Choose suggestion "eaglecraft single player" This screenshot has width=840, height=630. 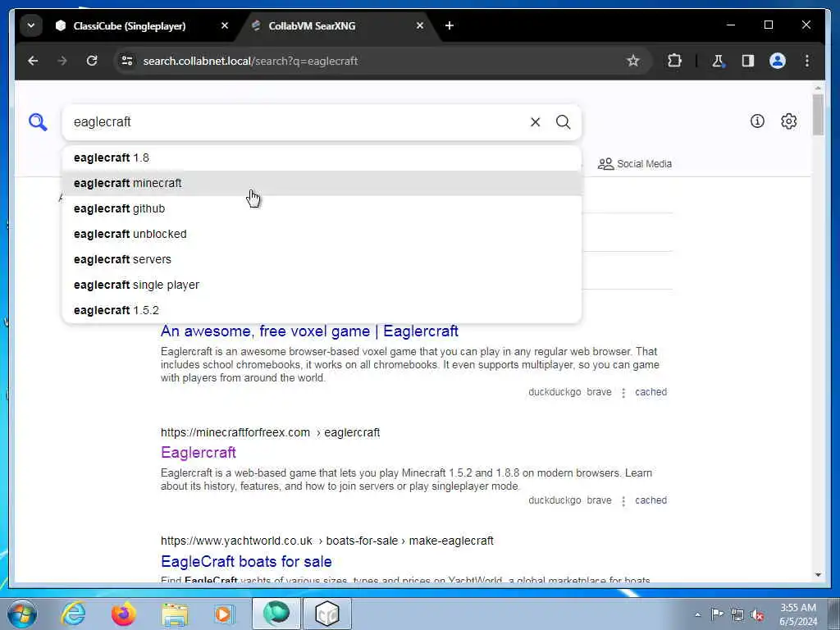[x=322, y=285]
